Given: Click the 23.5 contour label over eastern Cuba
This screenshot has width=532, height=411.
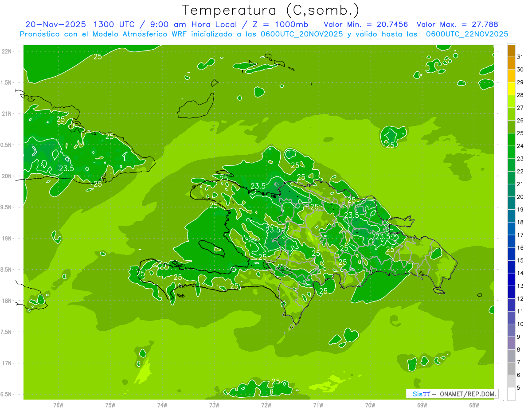Looking at the screenshot, I should pos(66,168).
